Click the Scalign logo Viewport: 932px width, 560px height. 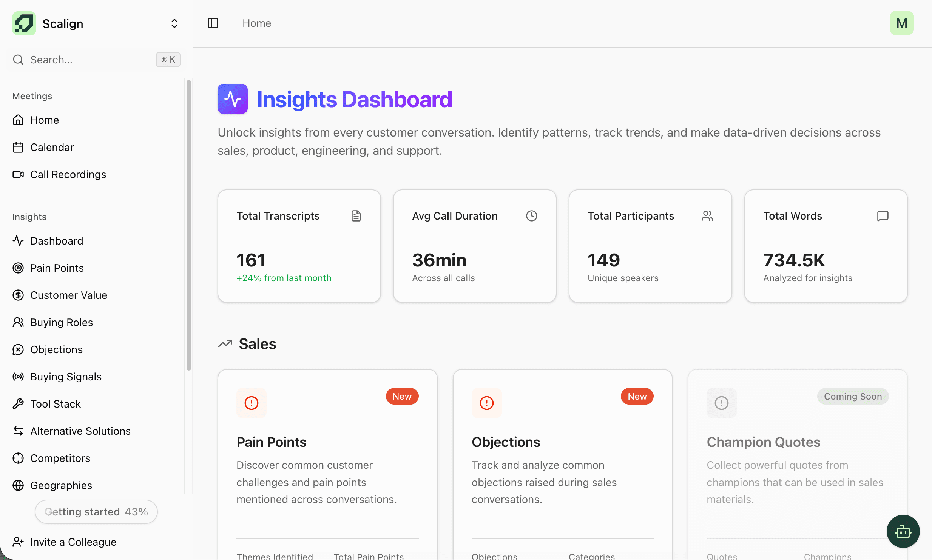pos(24,23)
